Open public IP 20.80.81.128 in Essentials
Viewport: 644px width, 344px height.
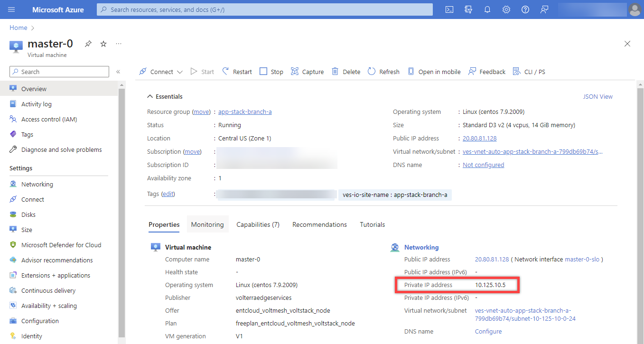coord(479,139)
